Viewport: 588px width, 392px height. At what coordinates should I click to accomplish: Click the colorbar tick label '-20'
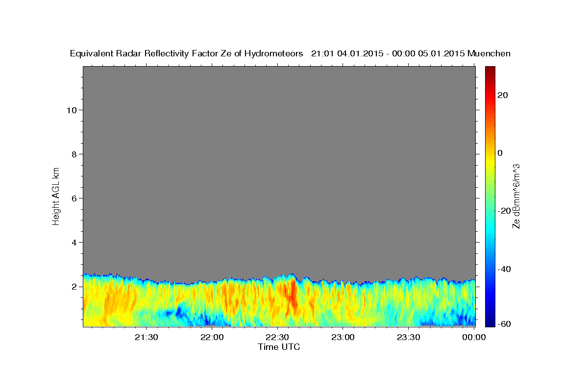coord(504,211)
